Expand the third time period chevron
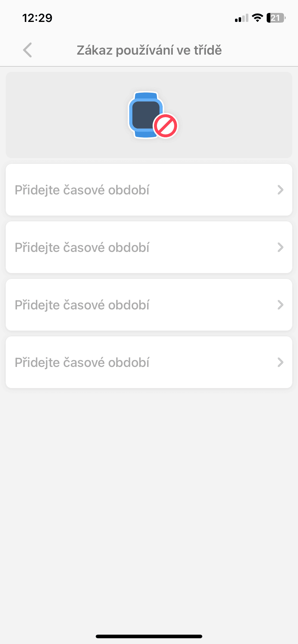 pyautogui.click(x=280, y=305)
